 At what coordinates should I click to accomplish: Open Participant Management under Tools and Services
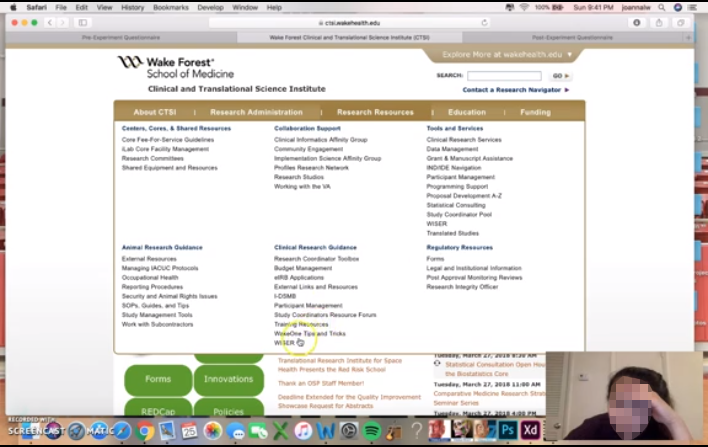pyautogui.click(x=461, y=177)
